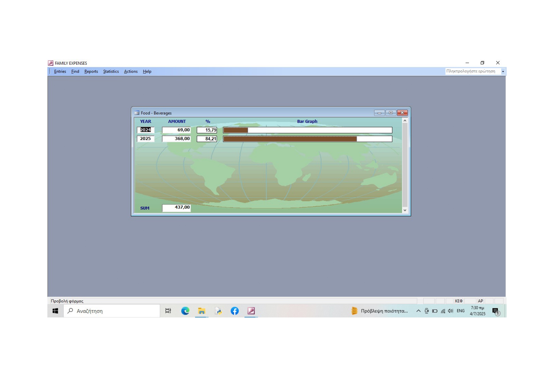The height and width of the screenshot is (392, 554).
Task: Click the volume speaker tray icon
Action: pyautogui.click(x=451, y=311)
